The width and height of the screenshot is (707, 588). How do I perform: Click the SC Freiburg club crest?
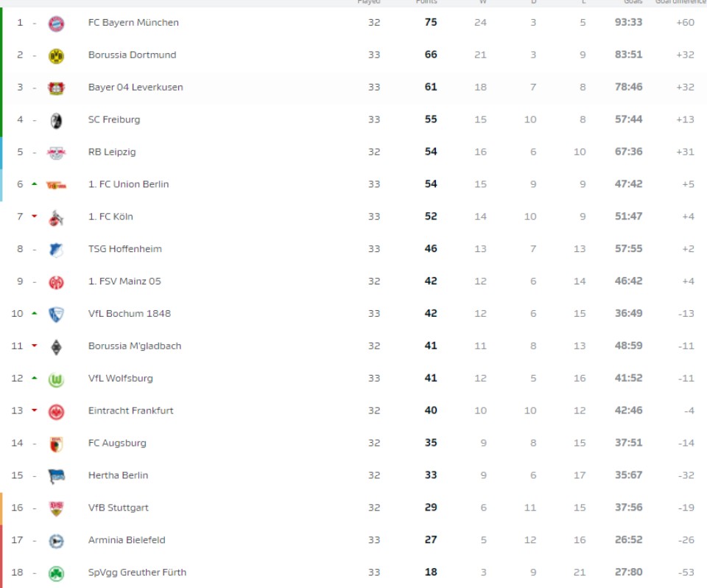click(56, 120)
